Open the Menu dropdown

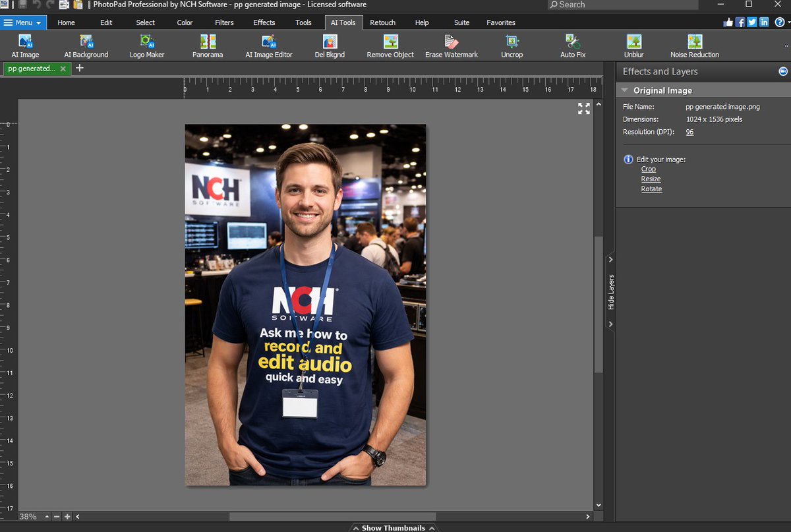pos(23,22)
